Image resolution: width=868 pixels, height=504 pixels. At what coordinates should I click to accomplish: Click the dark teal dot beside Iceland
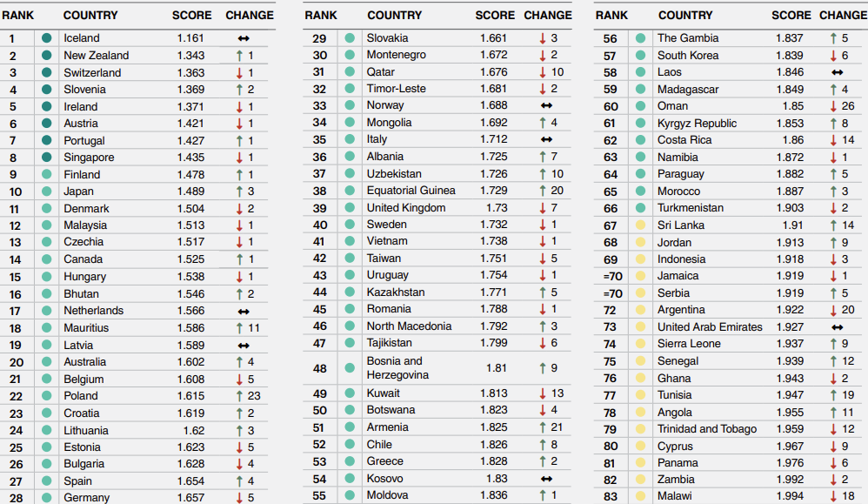(46, 38)
